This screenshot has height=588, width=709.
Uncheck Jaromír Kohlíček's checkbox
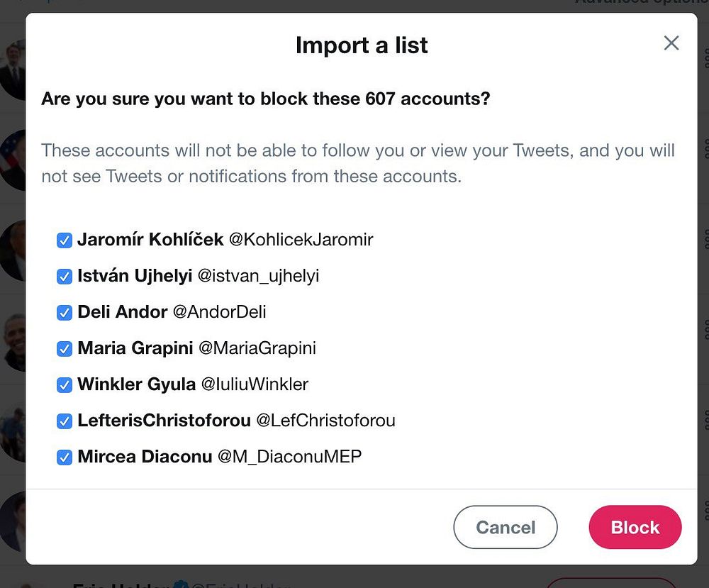(65, 240)
